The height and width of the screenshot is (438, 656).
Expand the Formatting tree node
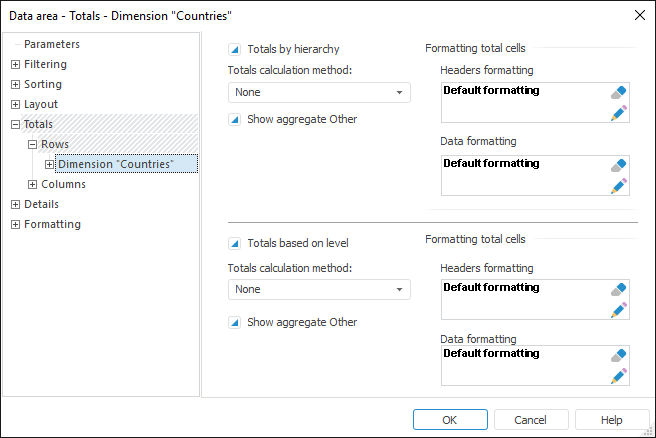pos(15,225)
